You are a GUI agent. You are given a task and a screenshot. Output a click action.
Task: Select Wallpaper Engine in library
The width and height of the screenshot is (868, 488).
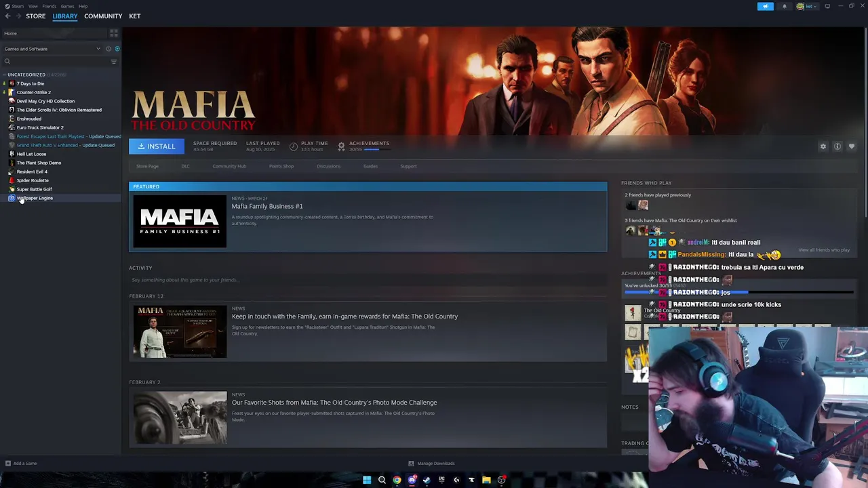pyautogui.click(x=35, y=198)
